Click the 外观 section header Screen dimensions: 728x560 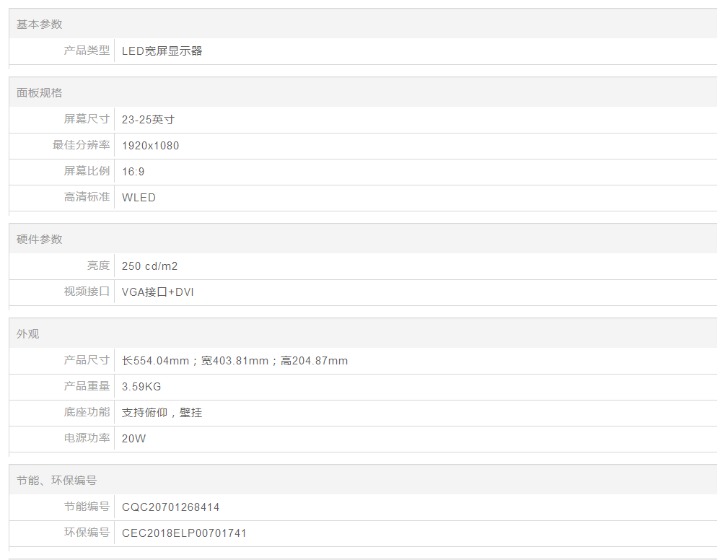[x=28, y=334]
